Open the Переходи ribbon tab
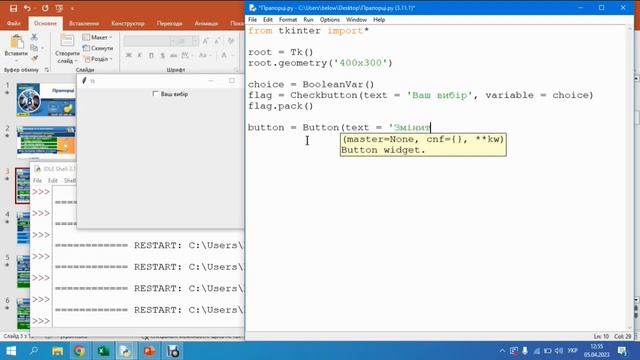Viewport: 640px width, 360px height. pos(169,24)
